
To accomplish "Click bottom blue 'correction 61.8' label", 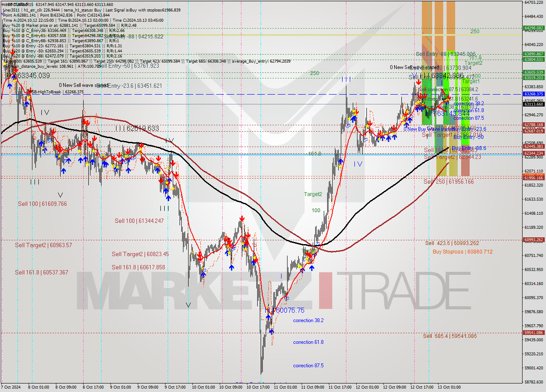I will tap(308, 342).
